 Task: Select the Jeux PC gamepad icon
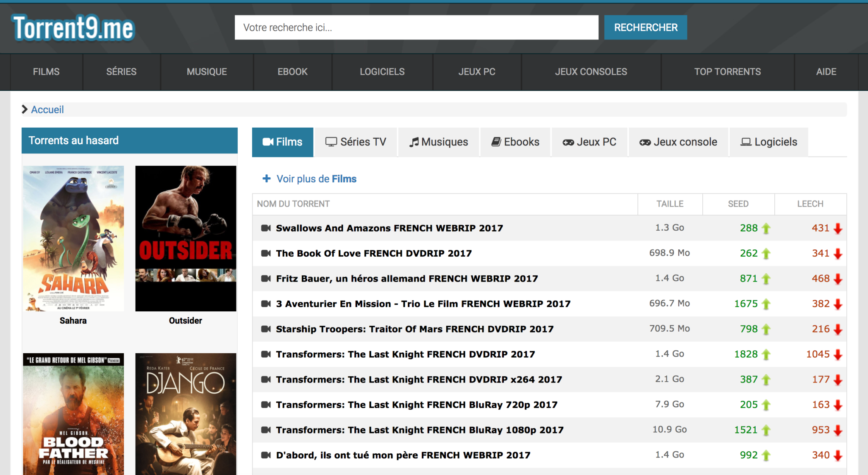click(x=568, y=142)
